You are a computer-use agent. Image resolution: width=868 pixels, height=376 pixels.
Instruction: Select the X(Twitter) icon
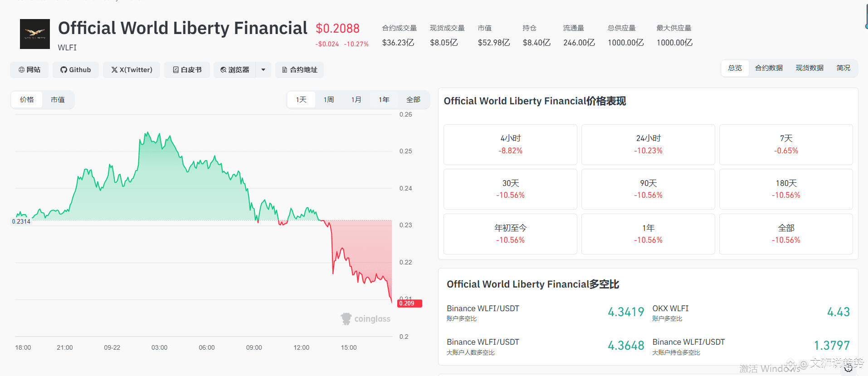[x=114, y=69]
